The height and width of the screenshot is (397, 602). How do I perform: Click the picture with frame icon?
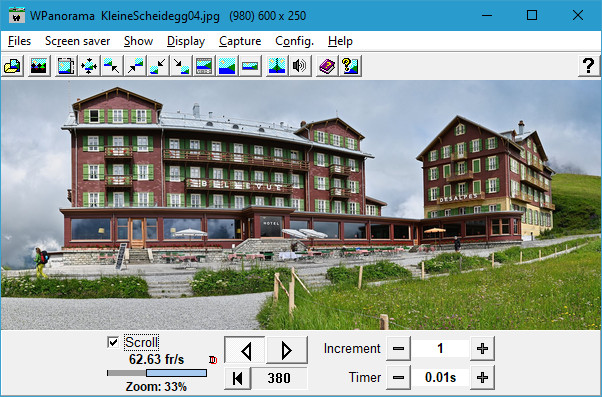66,66
